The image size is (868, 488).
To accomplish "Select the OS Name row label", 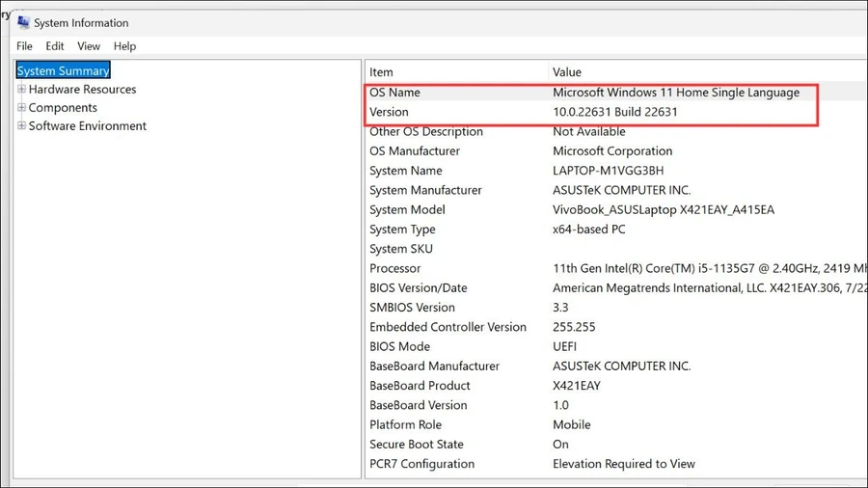I will [394, 93].
